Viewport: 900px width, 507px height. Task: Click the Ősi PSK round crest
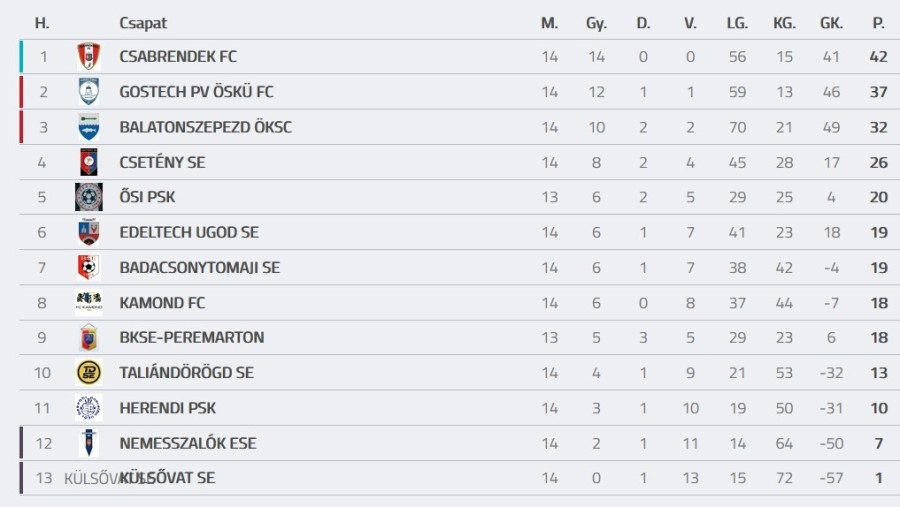click(x=89, y=197)
